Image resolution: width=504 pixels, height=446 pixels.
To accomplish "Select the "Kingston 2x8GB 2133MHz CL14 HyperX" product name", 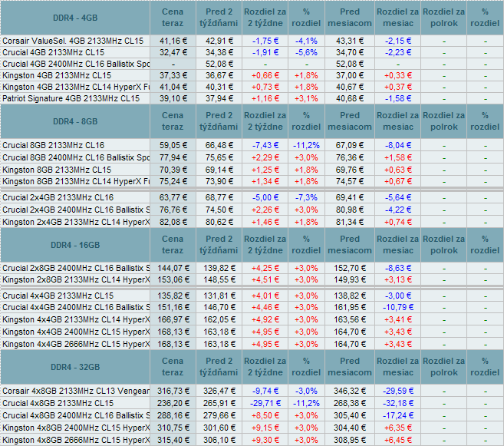I will 76,279.
